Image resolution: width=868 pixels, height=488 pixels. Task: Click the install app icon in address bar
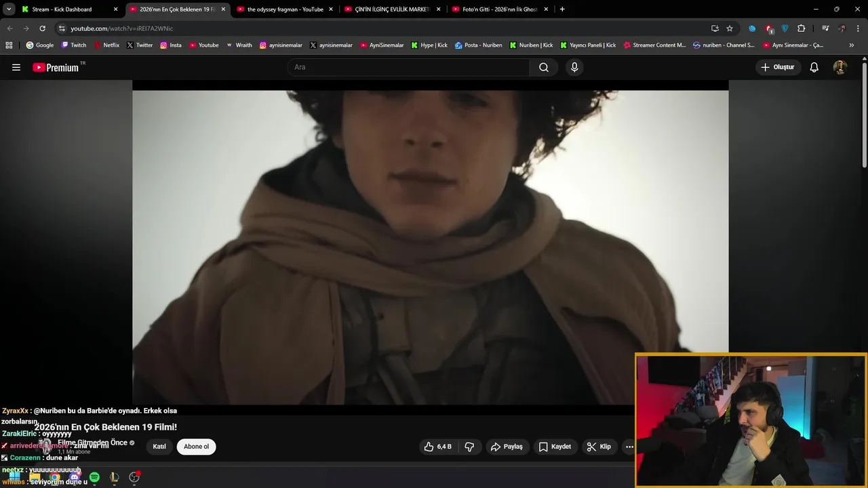pyautogui.click(x=715, y=28)
